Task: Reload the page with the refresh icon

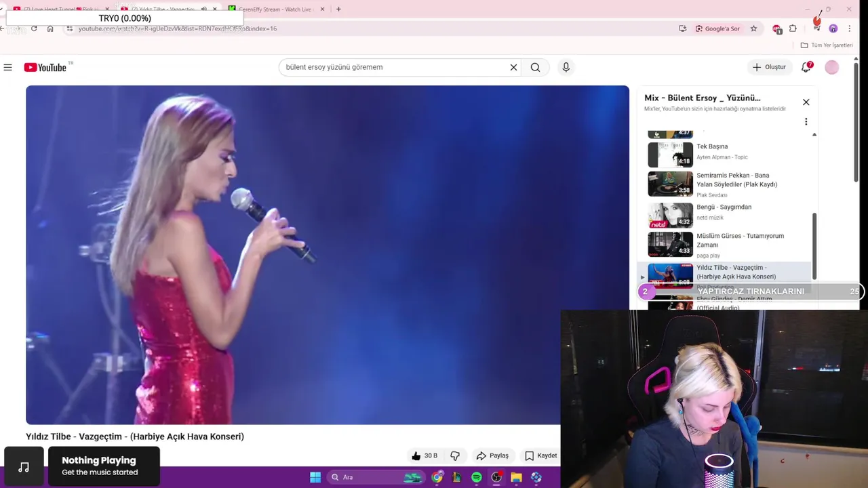Action: coord(34,28)
